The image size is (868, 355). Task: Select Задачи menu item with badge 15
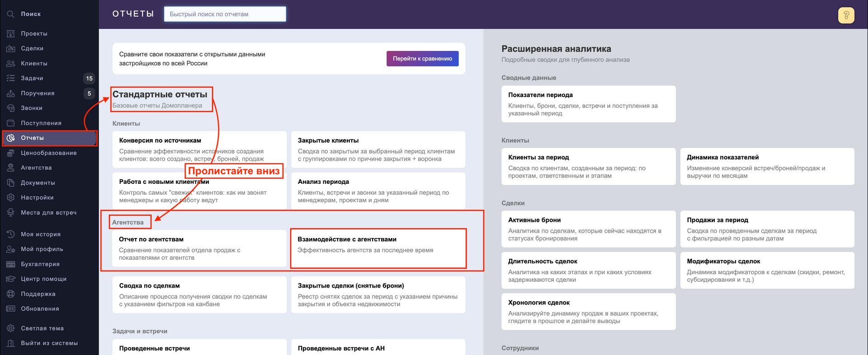49,78
